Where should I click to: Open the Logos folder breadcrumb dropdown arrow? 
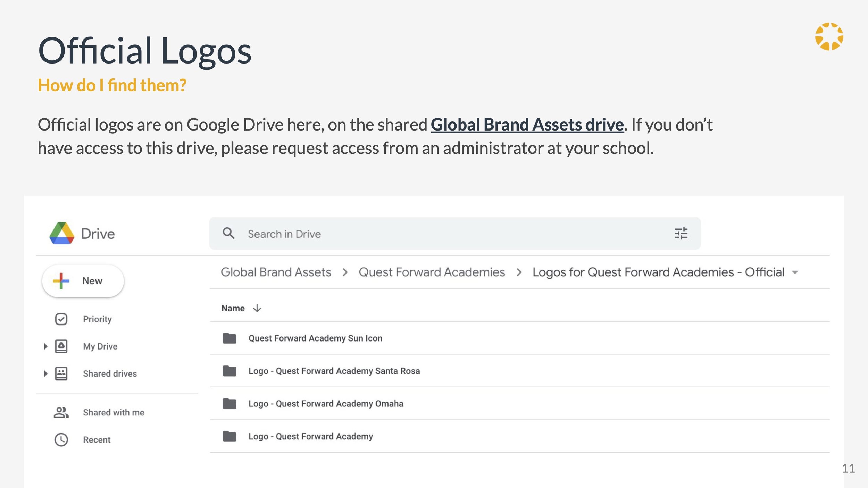795,272
